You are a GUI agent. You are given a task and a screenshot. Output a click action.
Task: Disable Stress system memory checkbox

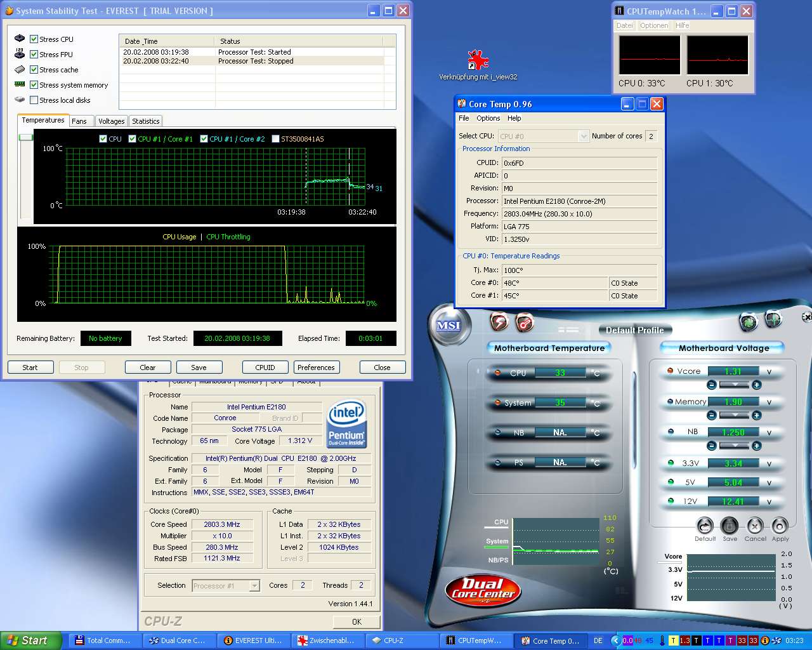point(34,84)
